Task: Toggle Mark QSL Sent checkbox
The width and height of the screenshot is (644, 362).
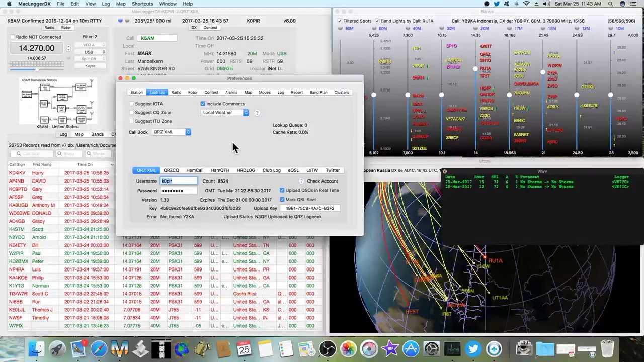Action: click(282, 200)
